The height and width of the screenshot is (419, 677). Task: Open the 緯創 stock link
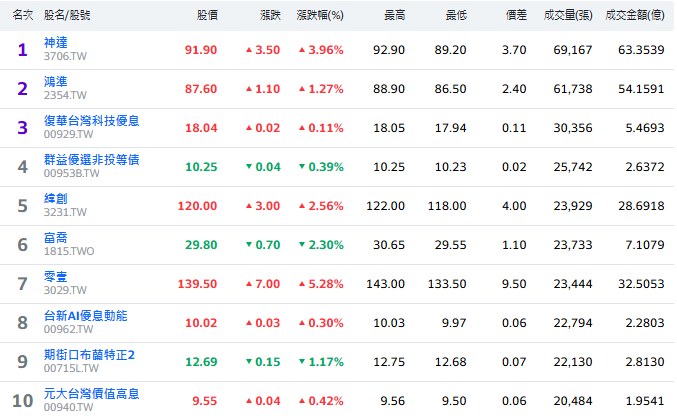56,198
